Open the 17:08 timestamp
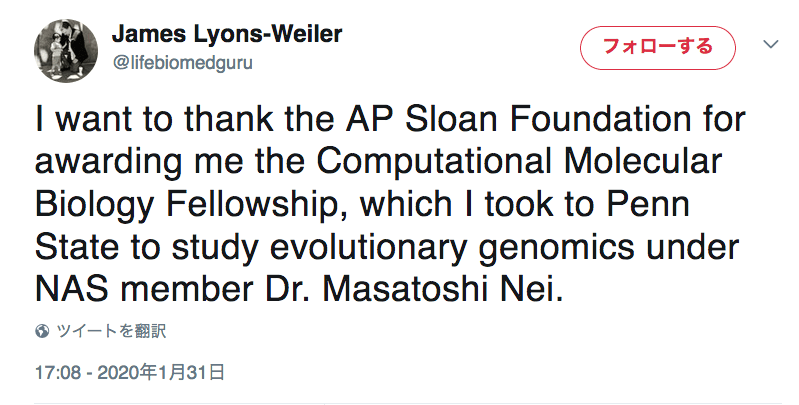 [x=58, y=372]
